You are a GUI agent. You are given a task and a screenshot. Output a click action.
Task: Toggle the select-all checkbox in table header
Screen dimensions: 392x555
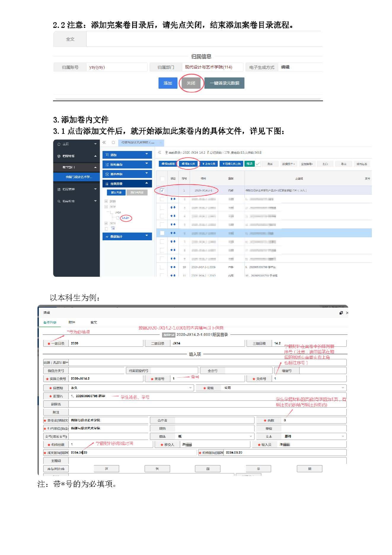(162, 179)
